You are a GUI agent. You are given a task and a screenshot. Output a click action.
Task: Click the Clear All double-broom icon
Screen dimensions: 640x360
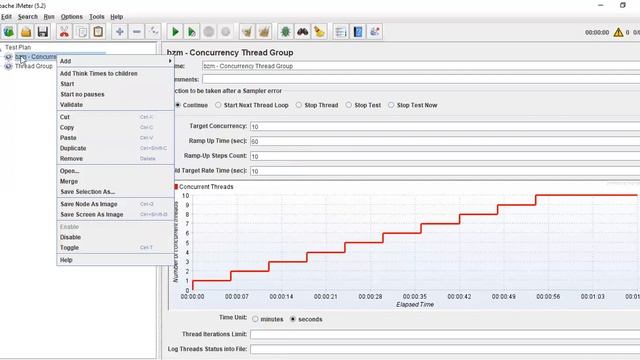[264, 31]
